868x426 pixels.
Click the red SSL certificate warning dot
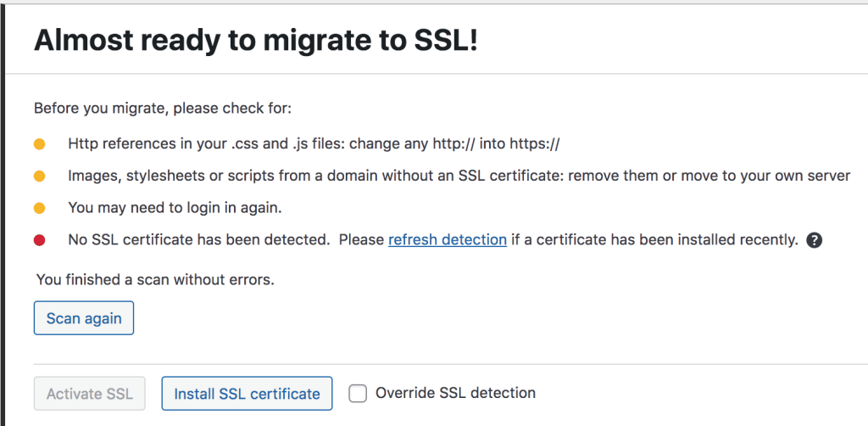click(x=40, y=240)
